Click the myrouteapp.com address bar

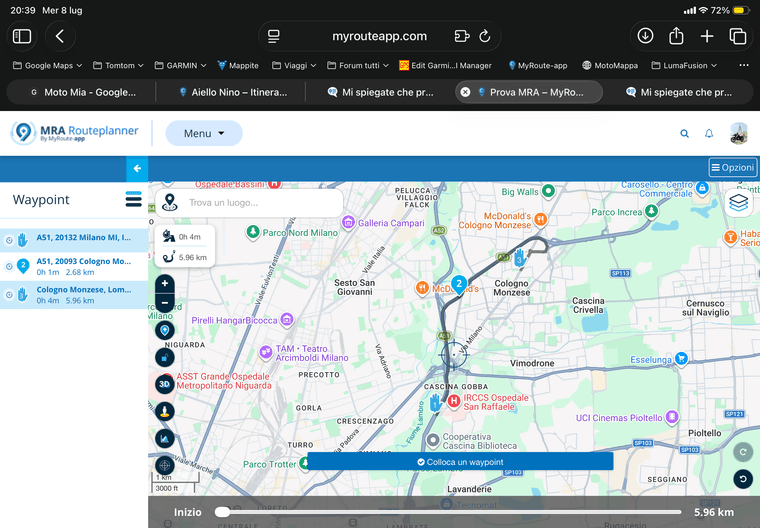380,36
